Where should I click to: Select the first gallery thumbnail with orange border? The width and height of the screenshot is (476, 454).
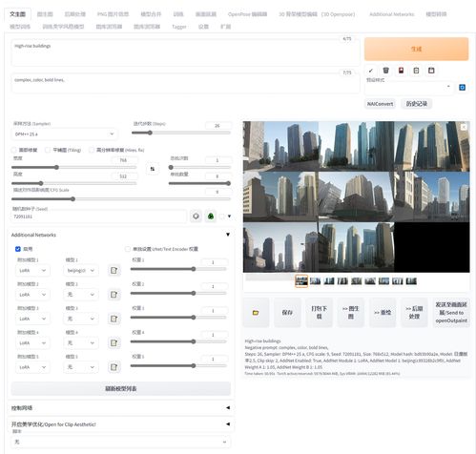tap(301, 281)
